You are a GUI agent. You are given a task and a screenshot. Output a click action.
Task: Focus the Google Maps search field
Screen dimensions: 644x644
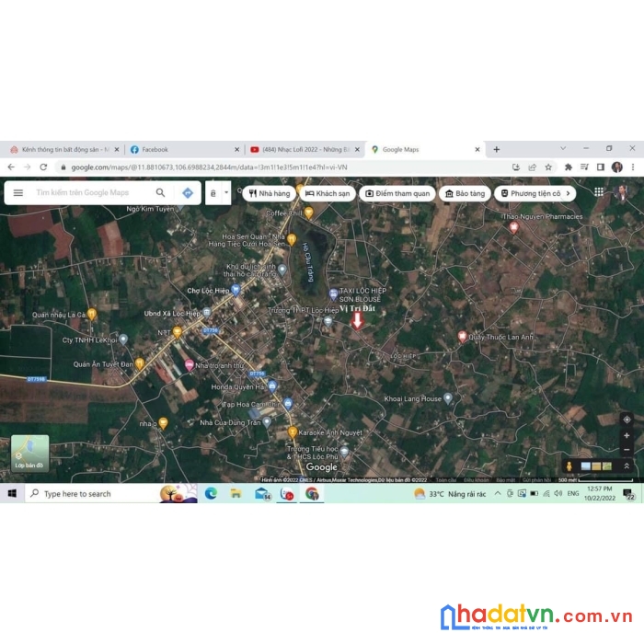coord(83,192)
